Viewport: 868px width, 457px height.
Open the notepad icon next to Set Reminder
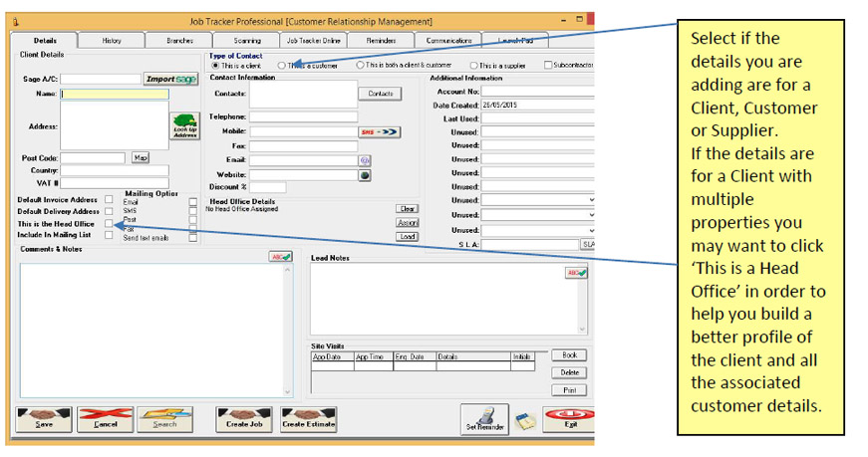[x=525, y=421]
